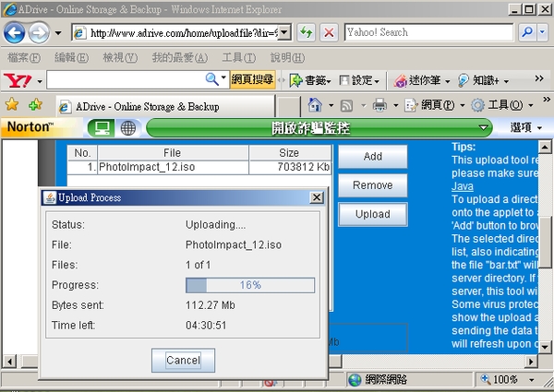The image size is (554, 392).
Task: Expand the address bar URL history dropdown
Action: 284,33
